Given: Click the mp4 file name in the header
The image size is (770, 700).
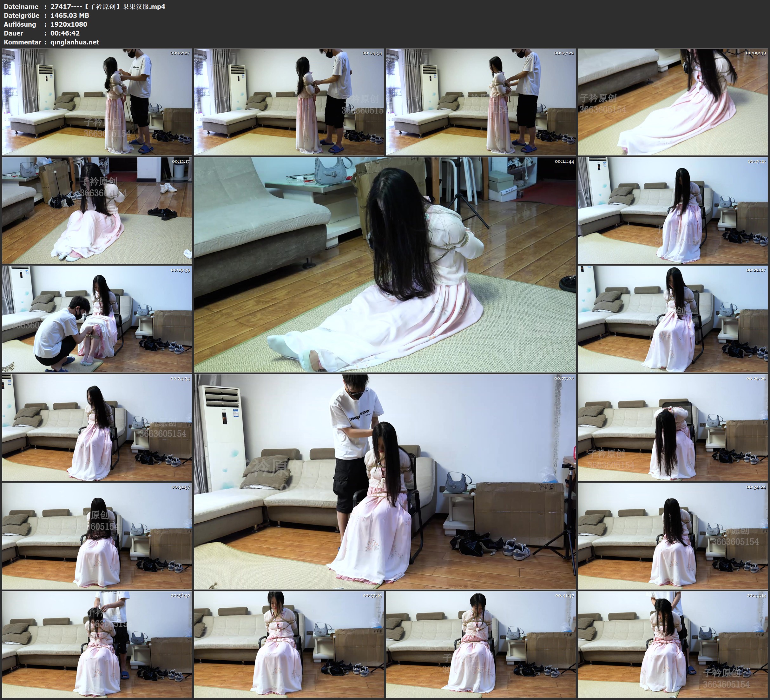Looking at the screenshot, I should 108,6.
